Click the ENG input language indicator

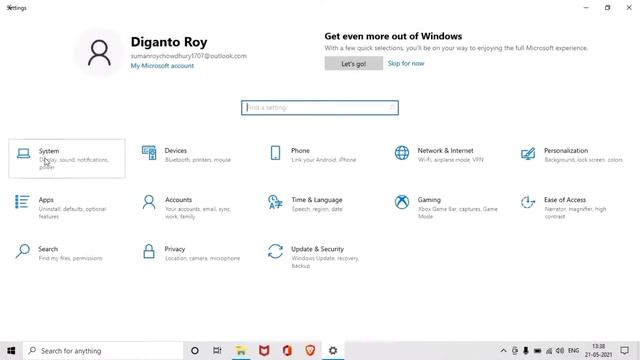[573, 351]
